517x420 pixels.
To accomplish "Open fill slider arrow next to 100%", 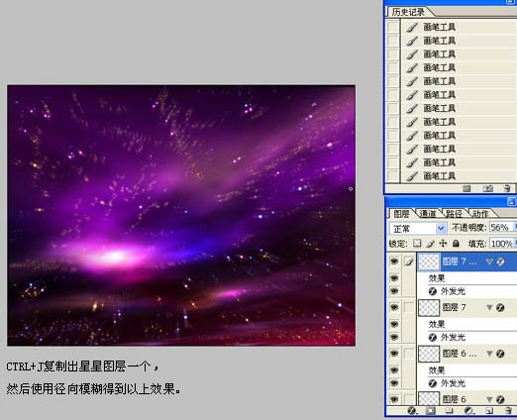I will pyautogui.click(x=514, y=244).
